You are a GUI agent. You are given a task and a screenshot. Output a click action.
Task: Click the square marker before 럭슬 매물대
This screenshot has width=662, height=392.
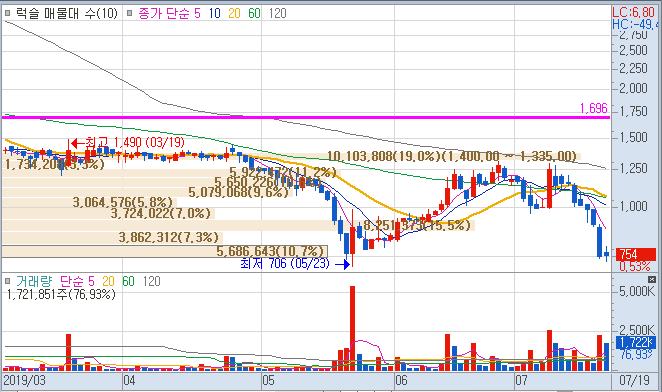7,14
